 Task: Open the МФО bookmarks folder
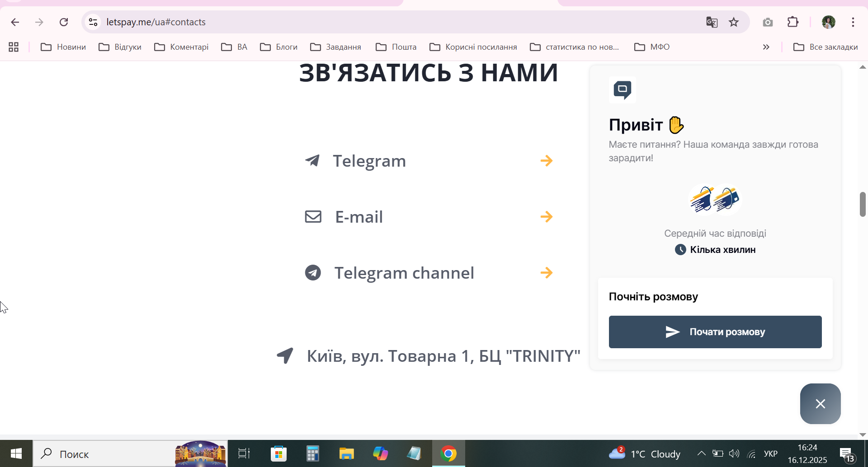pyautogui.click(x=652, y=47)
